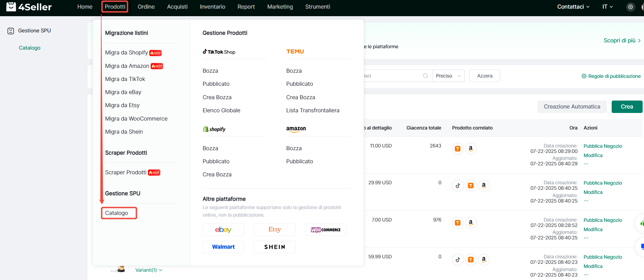Click Temu icon in 11.00 USD row
Image resolution: width=644 pixels, height=280 pixels.
[458, 149]
